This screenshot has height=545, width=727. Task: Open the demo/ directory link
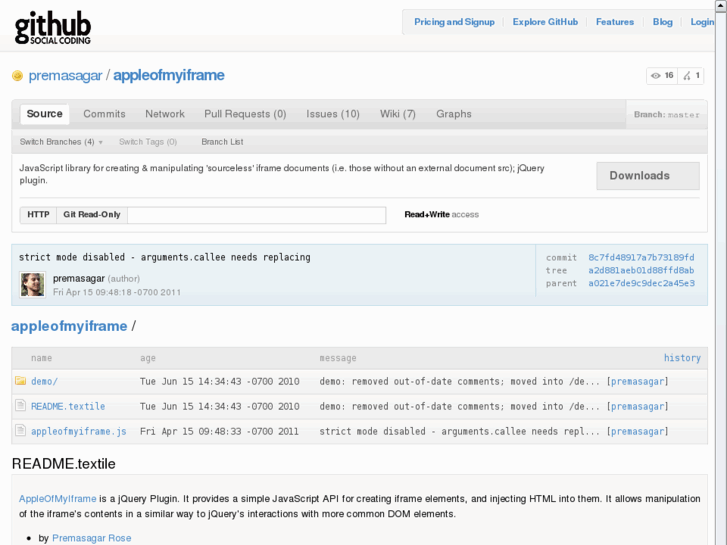click(x=45, y=381)
